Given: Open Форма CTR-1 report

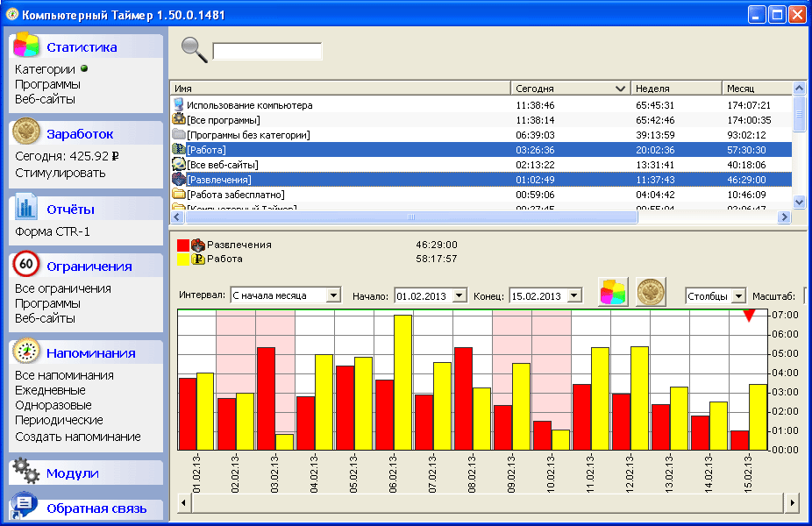Looking at the screenshot, I should [x=52, y=231].
